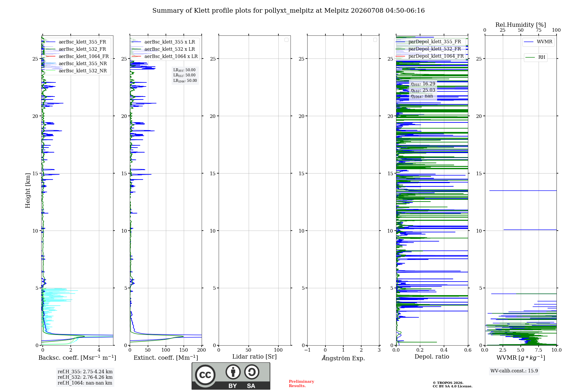Viewport: 577px width, 392px height.
Task: Click the BY attribution person icon
Action: tap(233, 372)
